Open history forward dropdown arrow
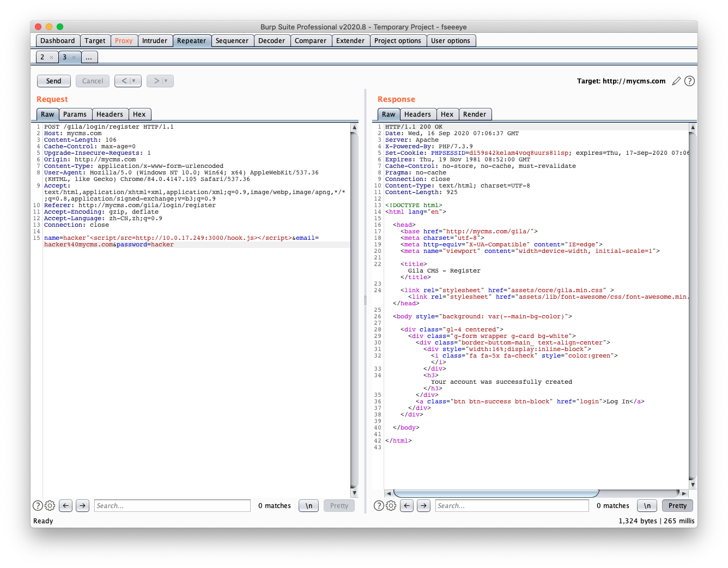The width and height of the screenshot is (728, 568). pos(166,81)
